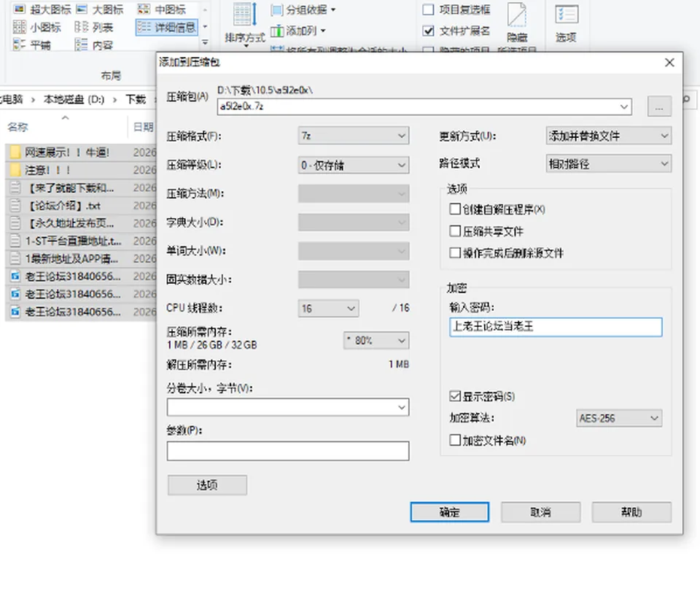Switch Explorer to 超大图标 view
The width and height of the screenshot is (700, 615).
coord(42,9)
